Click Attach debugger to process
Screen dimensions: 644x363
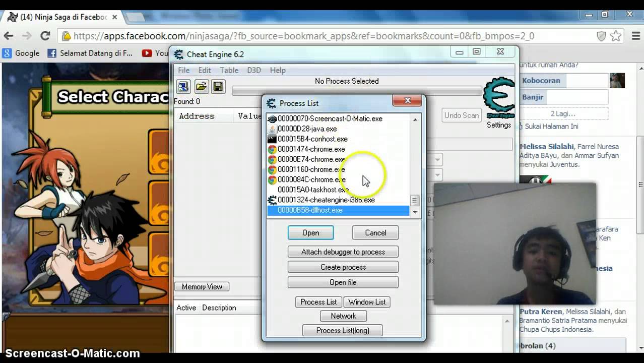tap(343, 252)
